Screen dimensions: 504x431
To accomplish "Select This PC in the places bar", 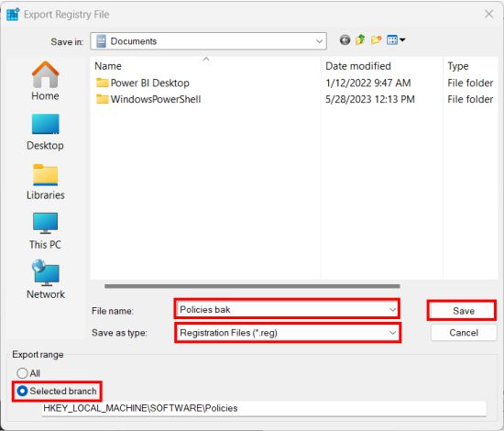I will point(45,231).
